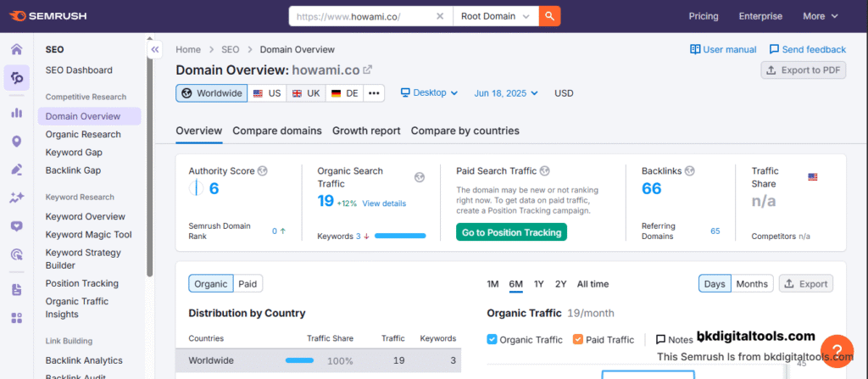Screen dimensions: 868x379
Task: Click the Organic Search Traffic globe icon
Action: coord(420,177)
